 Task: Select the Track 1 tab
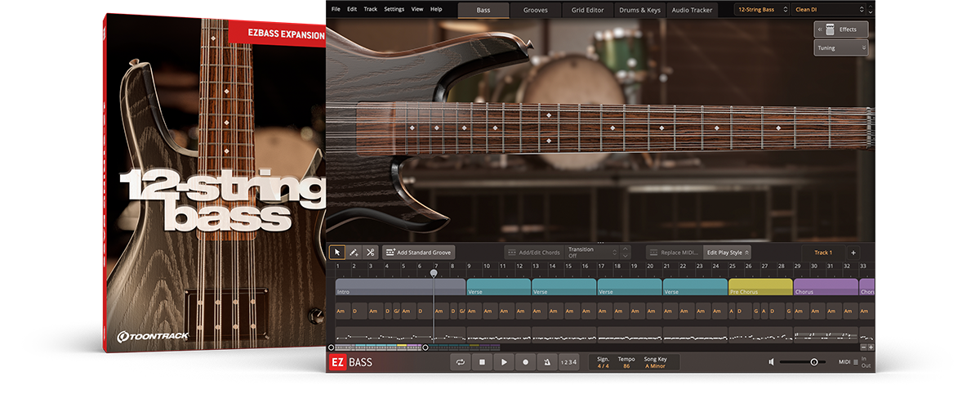822,253
